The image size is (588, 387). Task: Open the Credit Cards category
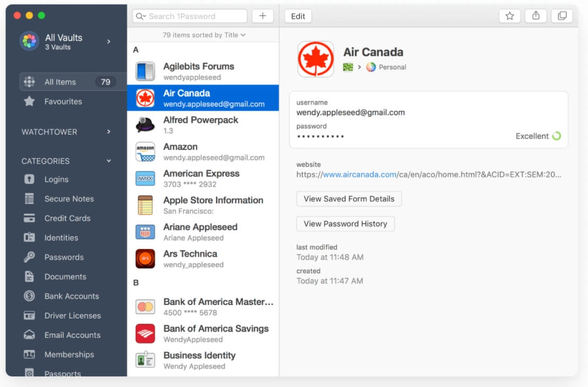pos(67,218)
